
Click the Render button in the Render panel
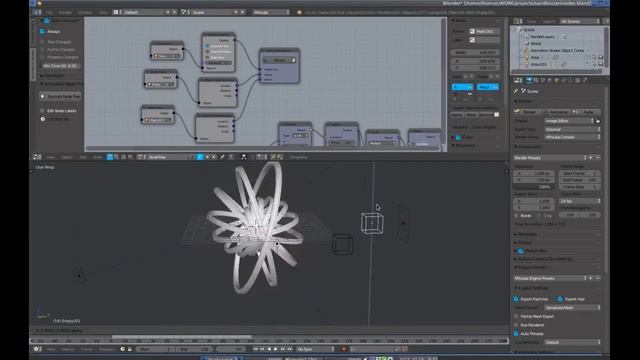[528, 112]
